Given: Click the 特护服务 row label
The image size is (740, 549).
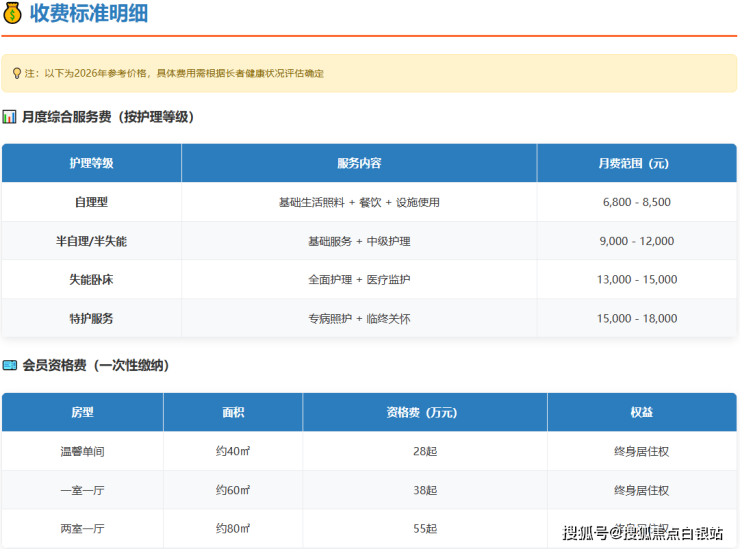Looking at the screenshot, I should [91, 319].
